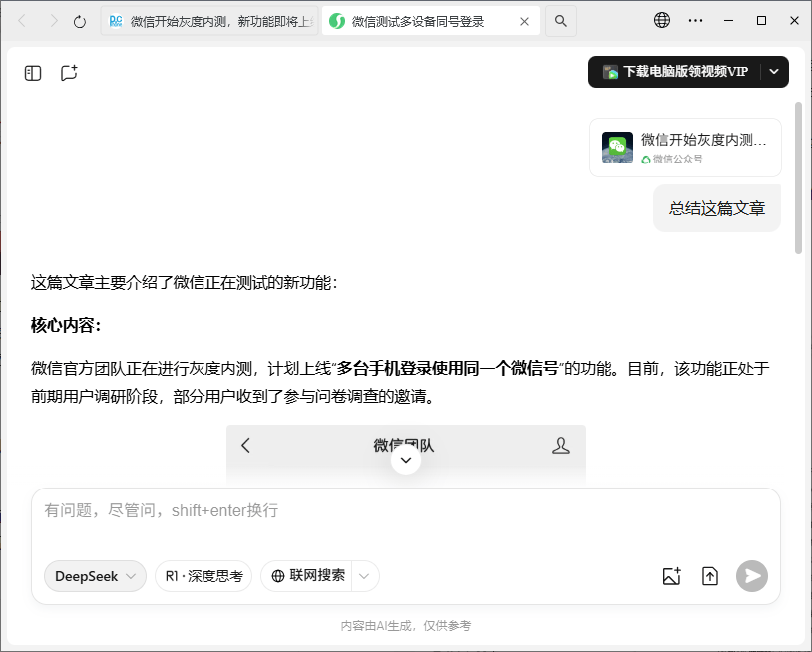Click the 总结这篇文章 prompt bubble
Image resolution: width=812 pixels, height=652 pixels.
point(716,208)
